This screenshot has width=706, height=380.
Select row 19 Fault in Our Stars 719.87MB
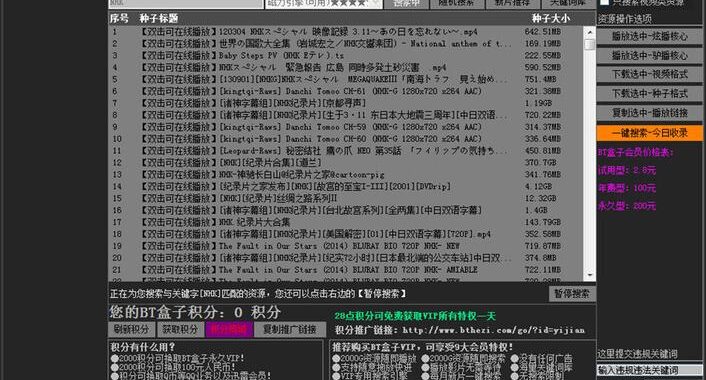point(346,246)
